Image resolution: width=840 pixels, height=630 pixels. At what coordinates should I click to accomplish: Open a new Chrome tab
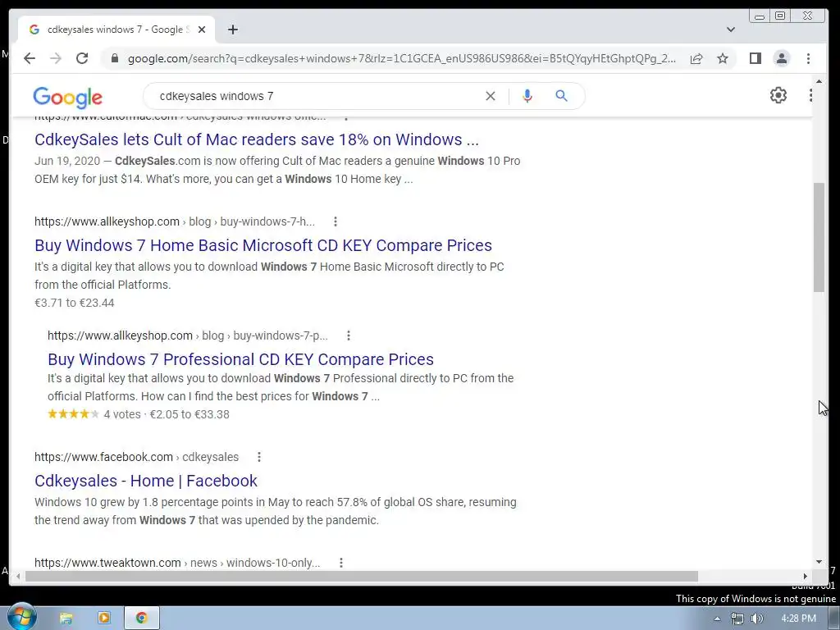tap(232, 30)
